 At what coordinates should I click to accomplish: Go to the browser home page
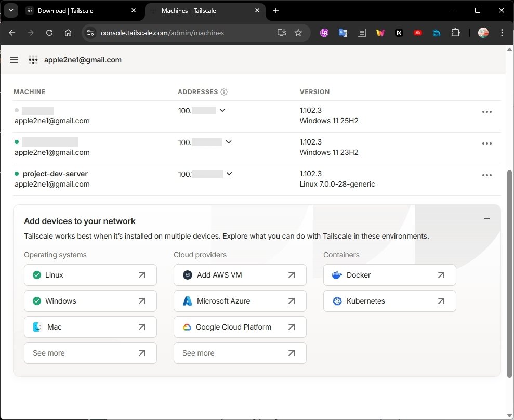[68, 33]
